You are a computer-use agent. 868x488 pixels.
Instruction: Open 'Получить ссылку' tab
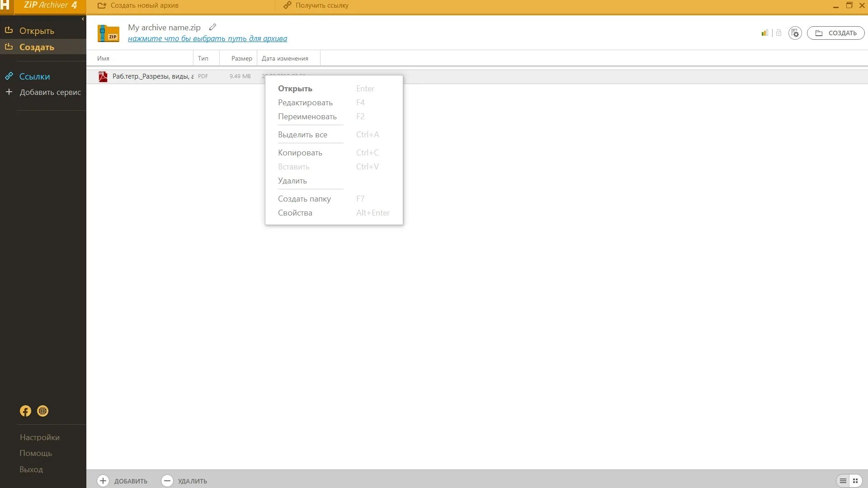point(316,5)
